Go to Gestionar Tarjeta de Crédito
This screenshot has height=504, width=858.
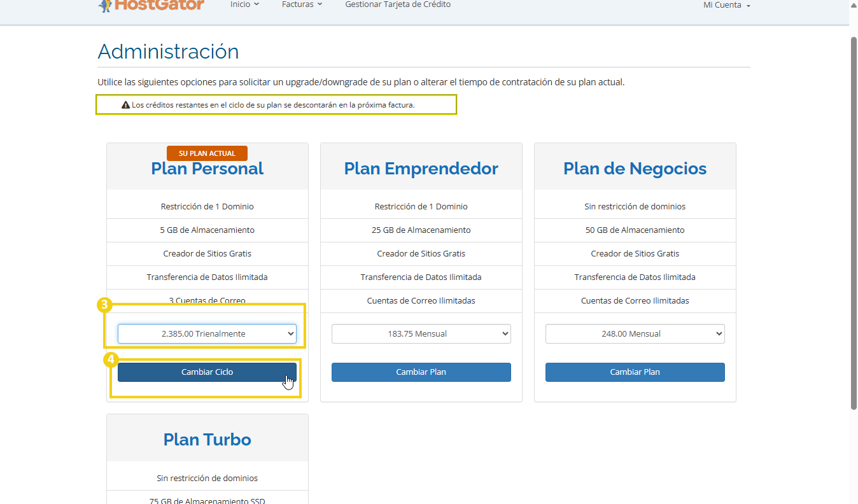pos(398,4)
